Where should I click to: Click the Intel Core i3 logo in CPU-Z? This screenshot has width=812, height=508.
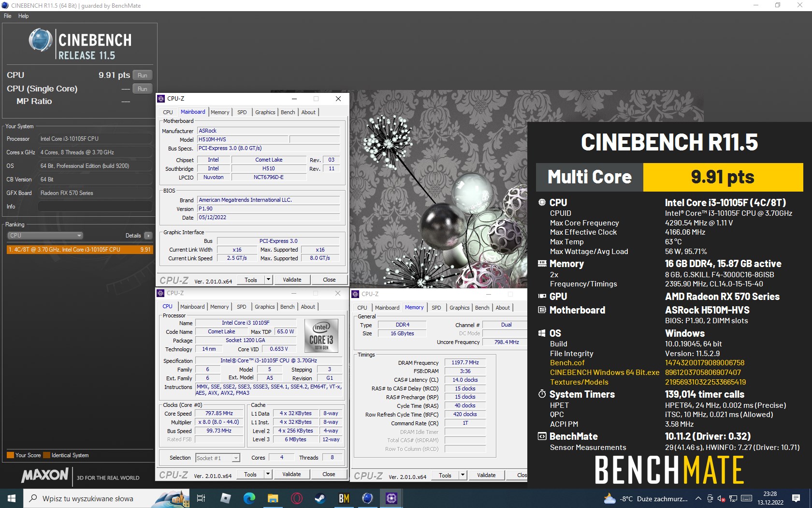pyautogui.click(x=321, y=335)
